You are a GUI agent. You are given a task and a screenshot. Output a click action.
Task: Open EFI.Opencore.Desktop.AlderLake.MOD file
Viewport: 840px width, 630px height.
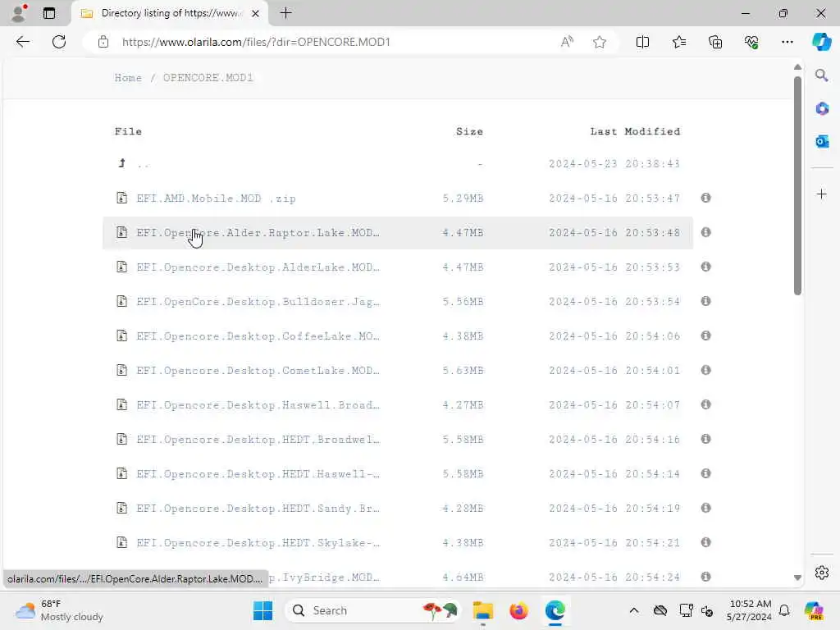258,267
